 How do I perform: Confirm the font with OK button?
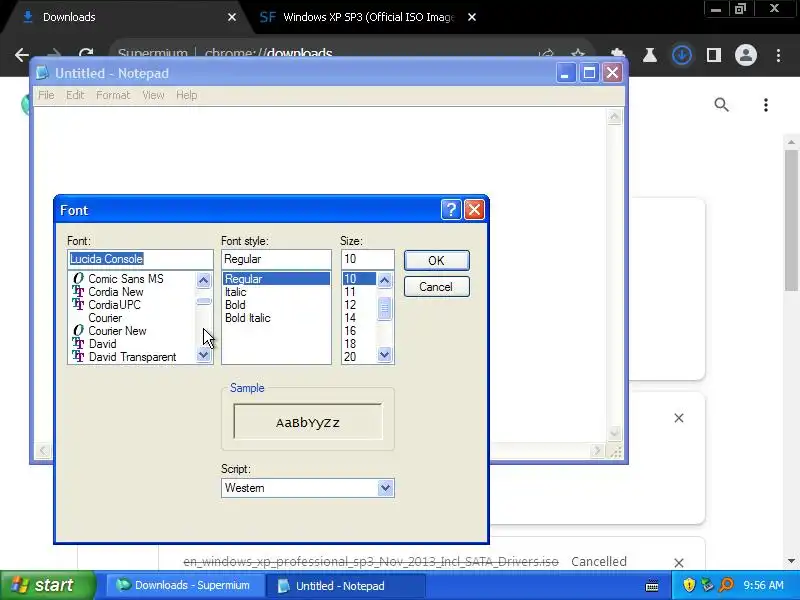click(437, 260)
